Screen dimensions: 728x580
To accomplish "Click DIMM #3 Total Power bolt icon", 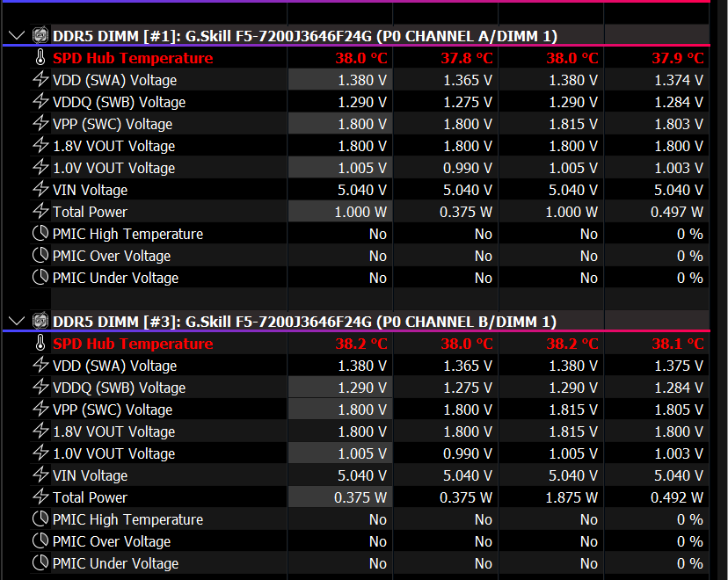I will (40, 497).
